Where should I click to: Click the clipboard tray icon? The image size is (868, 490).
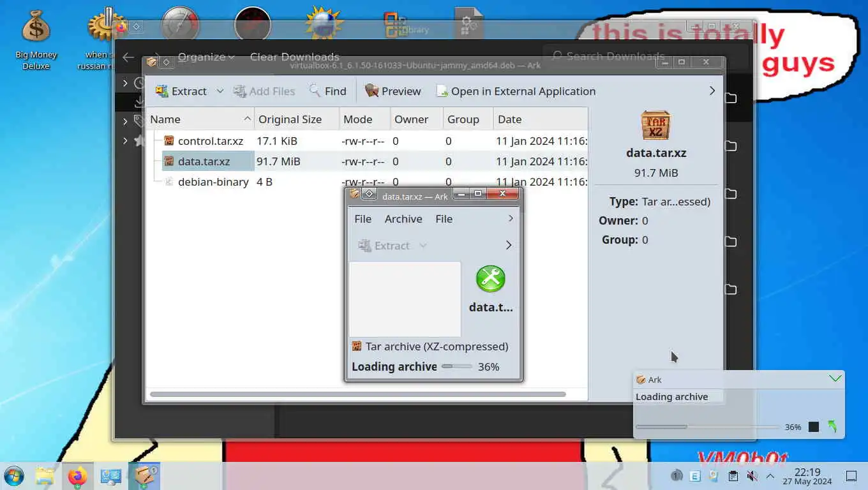point(733,476)
